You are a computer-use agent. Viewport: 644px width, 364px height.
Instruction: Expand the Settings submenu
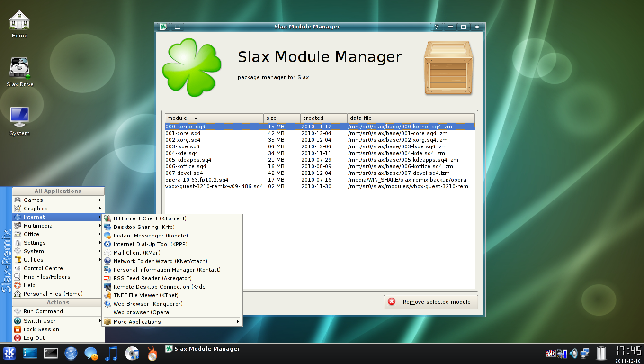click(58, 243)
